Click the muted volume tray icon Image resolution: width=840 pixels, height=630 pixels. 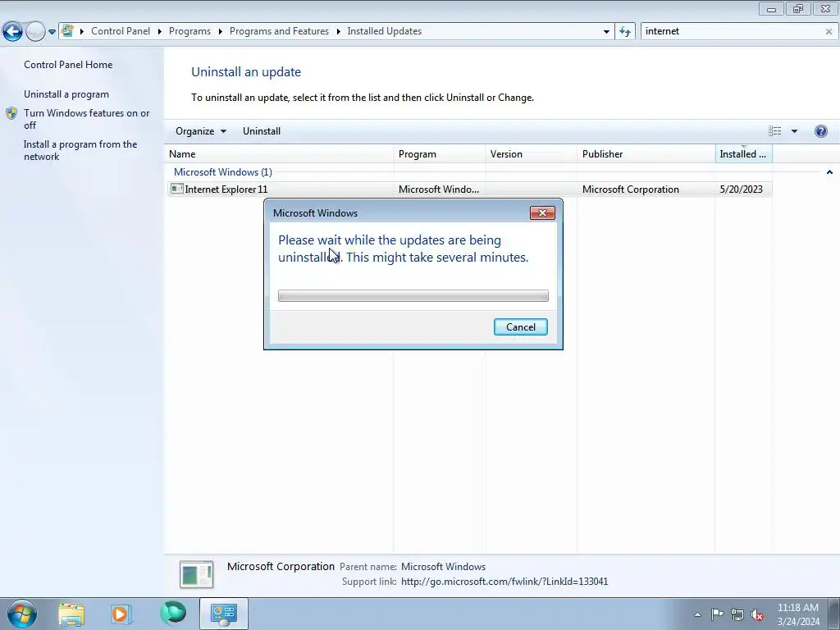(x=757, y=615)
